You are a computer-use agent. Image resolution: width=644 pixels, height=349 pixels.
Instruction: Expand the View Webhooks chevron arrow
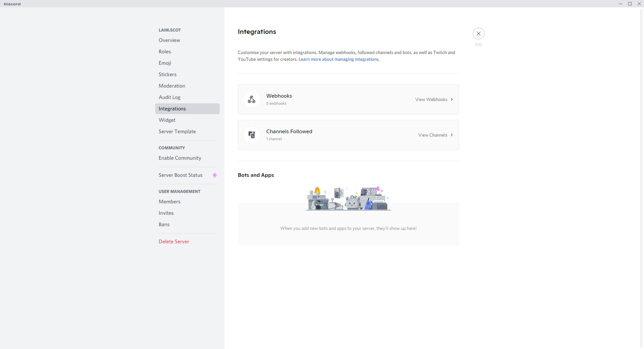452,99
